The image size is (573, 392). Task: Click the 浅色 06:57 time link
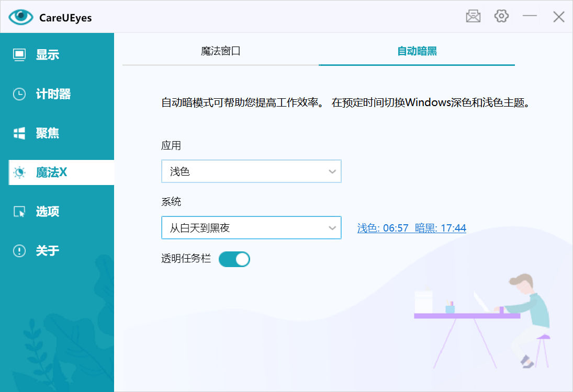383,228
